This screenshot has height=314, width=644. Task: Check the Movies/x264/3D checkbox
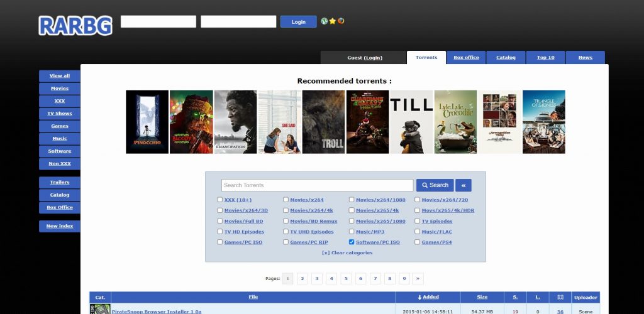219,210
